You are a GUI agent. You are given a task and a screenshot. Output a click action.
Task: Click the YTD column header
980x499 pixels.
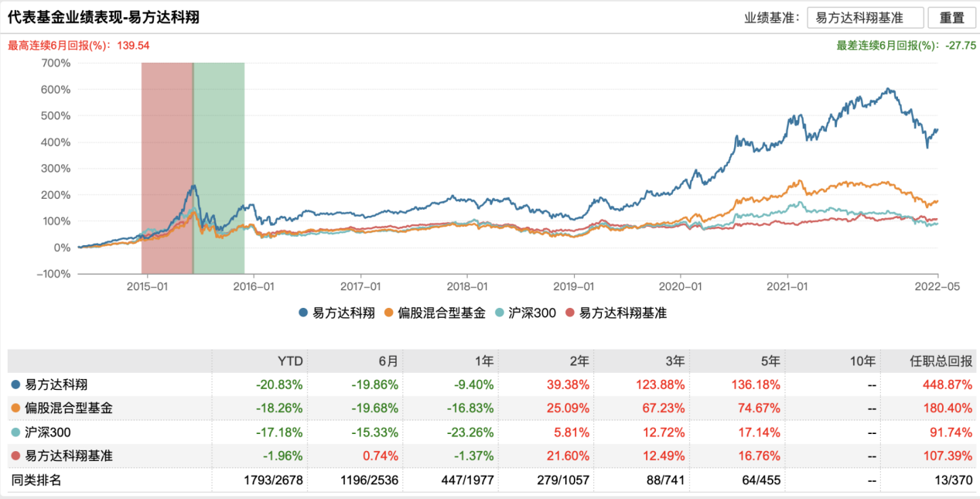[290, 361]
